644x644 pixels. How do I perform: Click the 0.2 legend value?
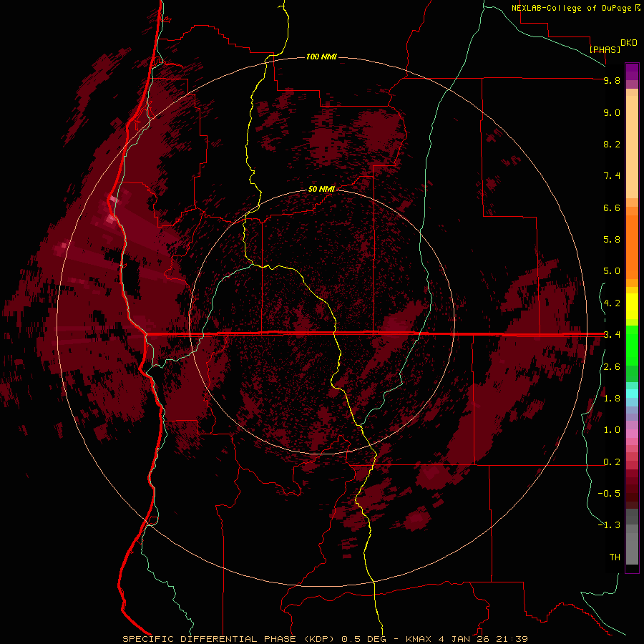612,462
